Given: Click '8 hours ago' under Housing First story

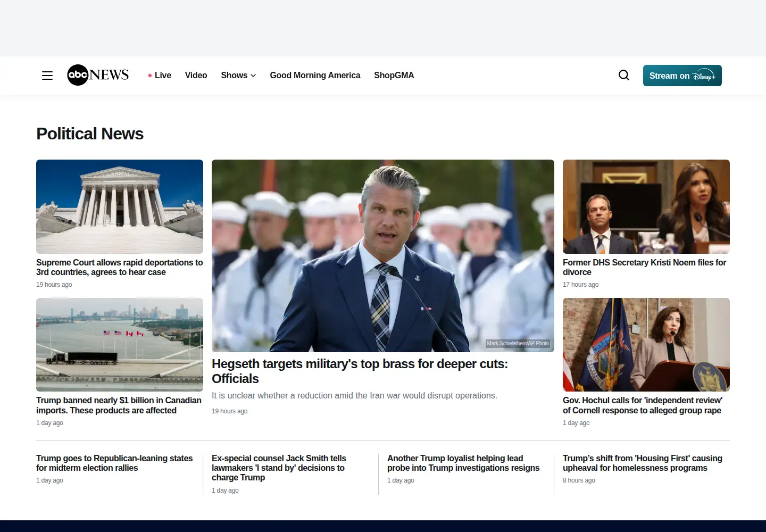Looking at the screenshot, I should [x=579, y=480].
